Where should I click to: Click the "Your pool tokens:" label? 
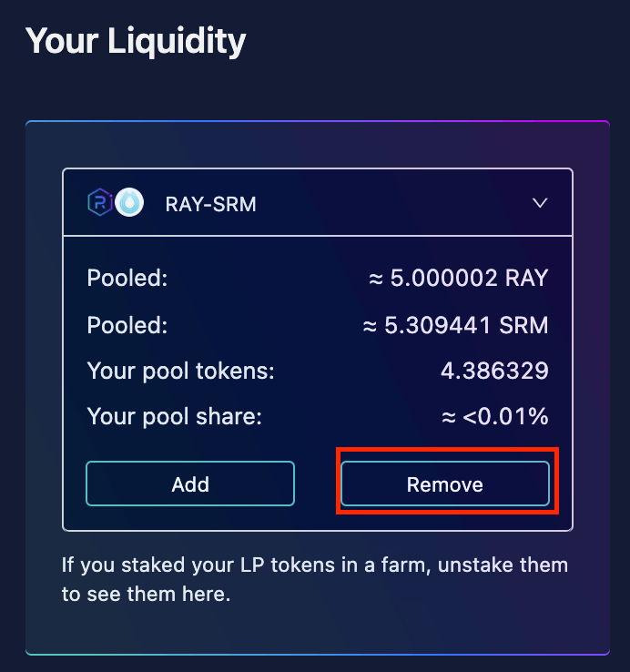click(x=180, y=371)
